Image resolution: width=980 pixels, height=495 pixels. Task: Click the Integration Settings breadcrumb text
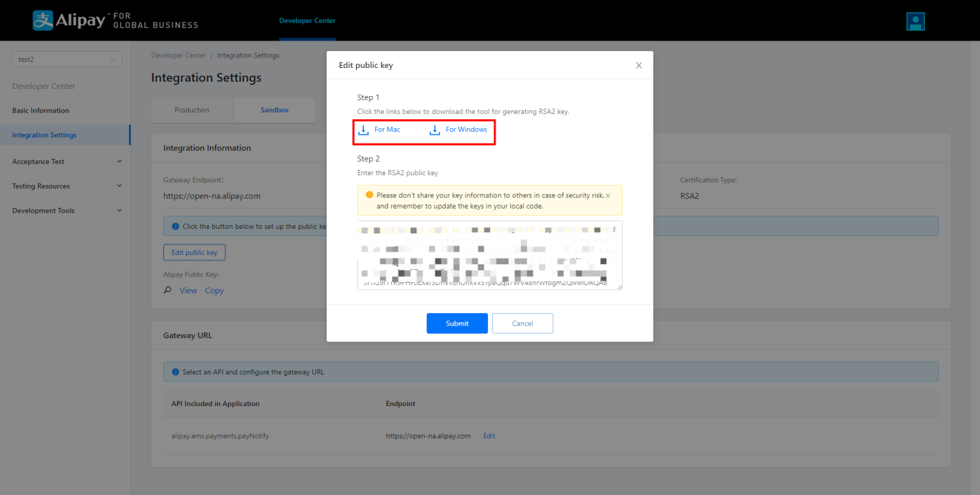[x=248, y=56]
